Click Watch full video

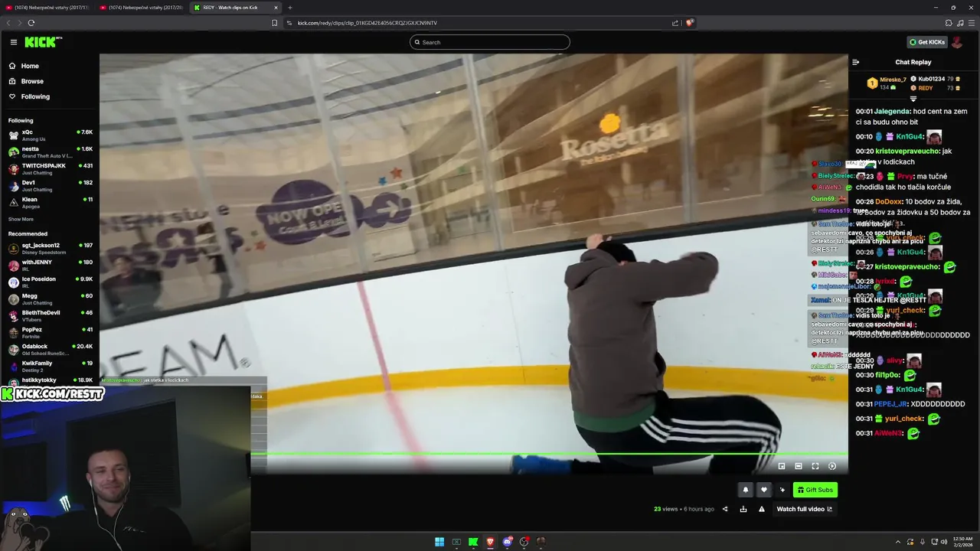(x=805, y=509)
